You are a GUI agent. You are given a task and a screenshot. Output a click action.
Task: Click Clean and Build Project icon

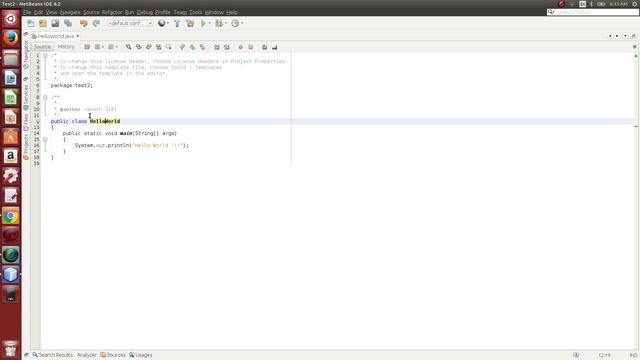point(190,23)
